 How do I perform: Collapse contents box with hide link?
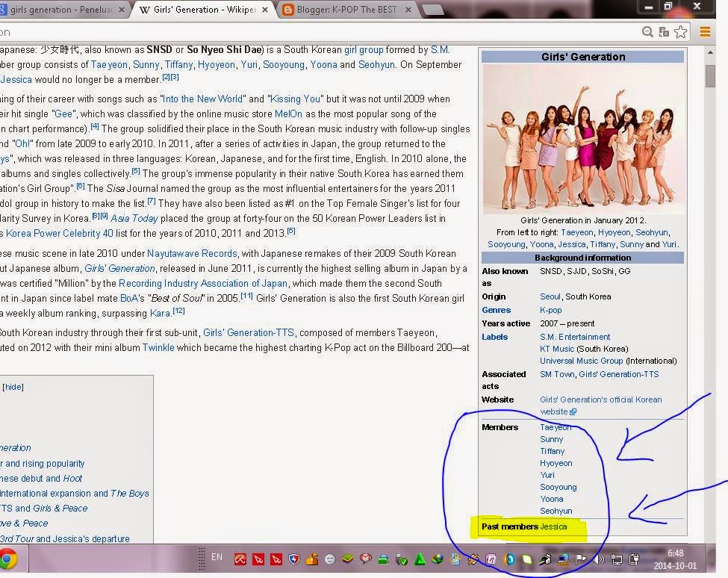(13, 387)
